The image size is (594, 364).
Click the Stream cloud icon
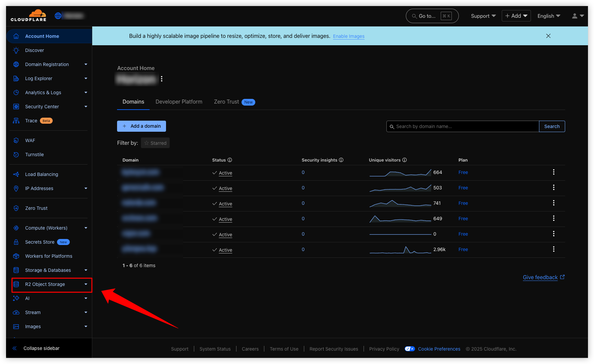click(16, 312)
